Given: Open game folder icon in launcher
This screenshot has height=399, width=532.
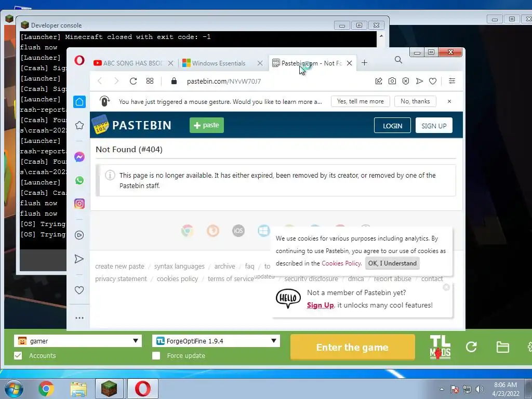Looking at the screenshot, I should click(x=502, y=347).
